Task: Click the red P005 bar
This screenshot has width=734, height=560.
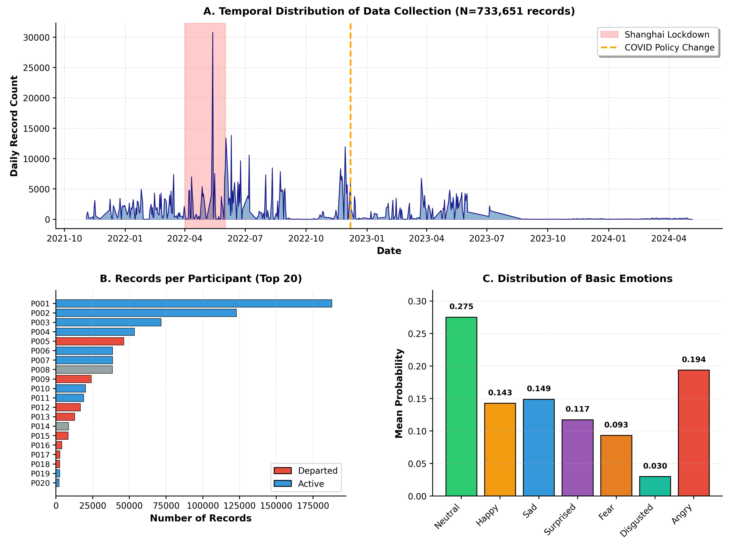Action: pyautogui.click(x=90, y=341)
